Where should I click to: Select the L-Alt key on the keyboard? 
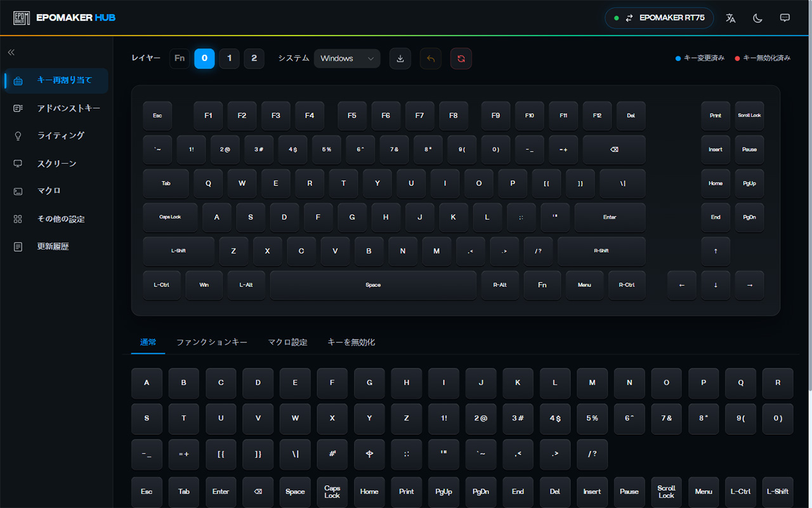point(246,285)
